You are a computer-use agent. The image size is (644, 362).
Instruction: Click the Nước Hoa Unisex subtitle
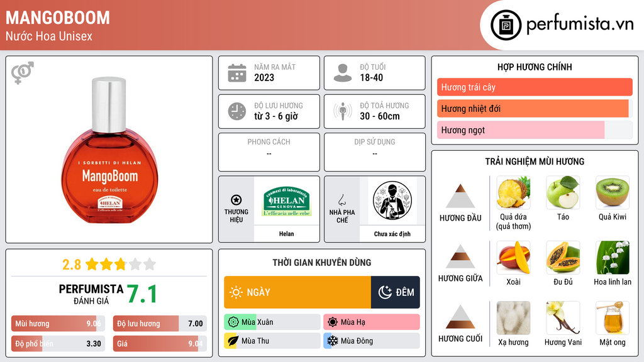pyautogui.click(x=49, y=36)
